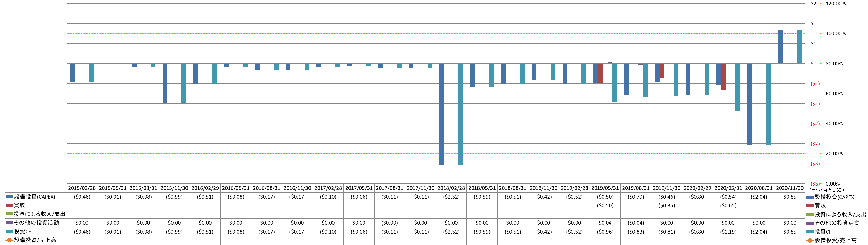Screen dimensions: 868x245
Task: Select the ($0.54) CAPEX value cell
Action: [x=728, y=197]
